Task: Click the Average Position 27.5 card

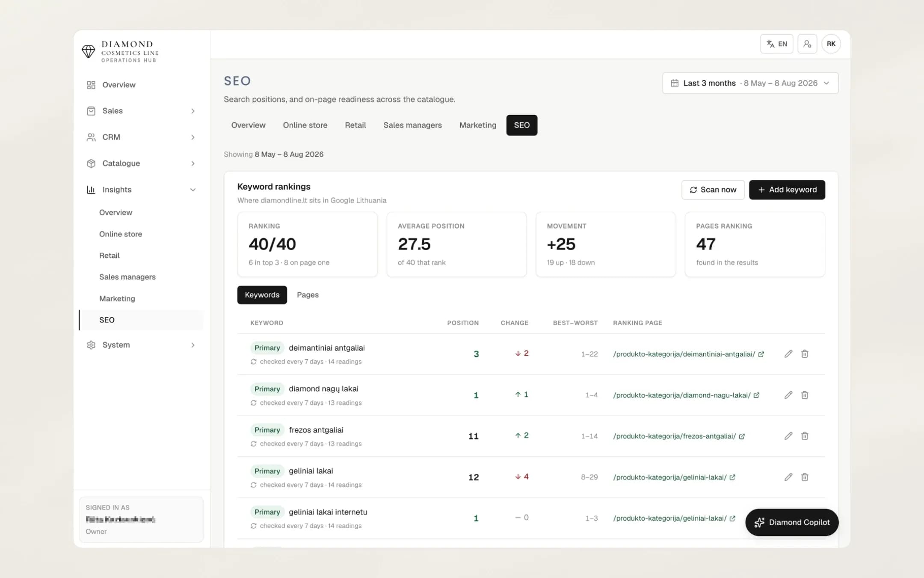Action: 456,244
